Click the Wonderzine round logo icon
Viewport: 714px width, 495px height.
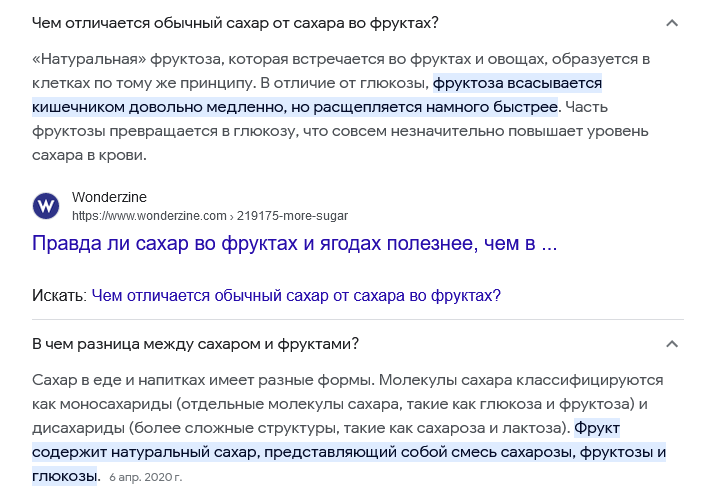click(46, 206)
